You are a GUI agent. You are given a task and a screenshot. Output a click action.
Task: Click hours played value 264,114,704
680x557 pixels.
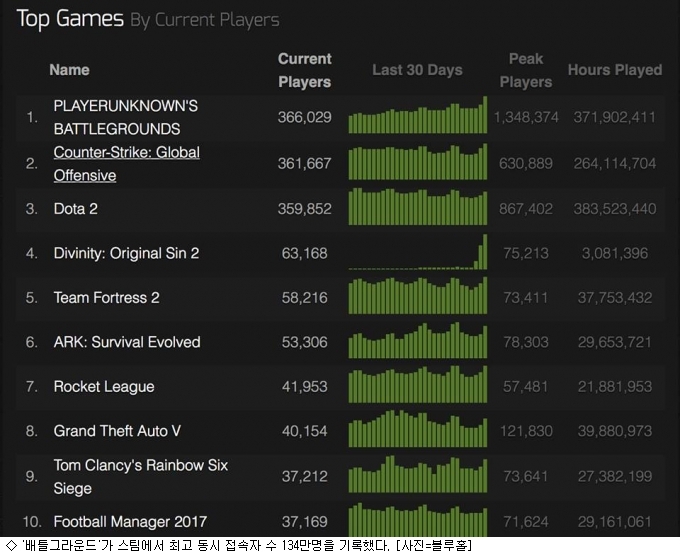615,164
